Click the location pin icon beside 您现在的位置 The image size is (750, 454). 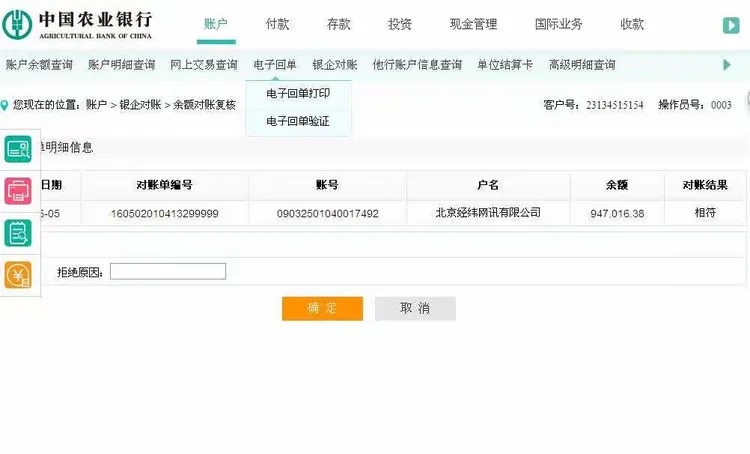4,105
